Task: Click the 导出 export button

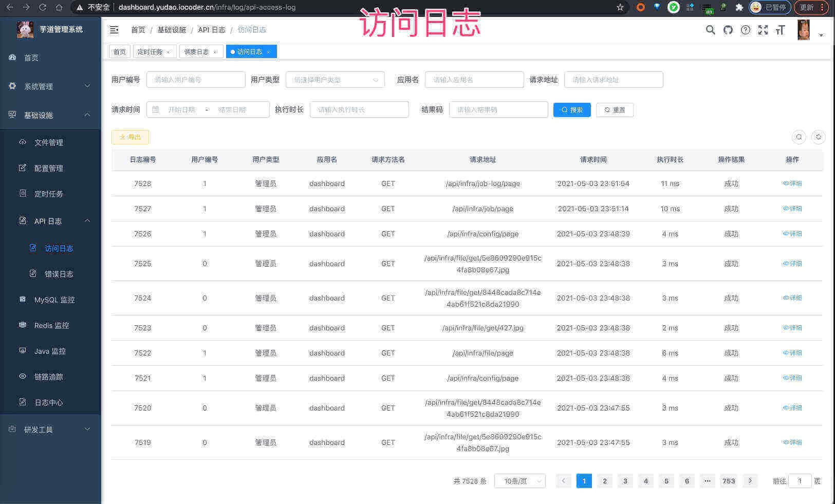Action: 130,137
